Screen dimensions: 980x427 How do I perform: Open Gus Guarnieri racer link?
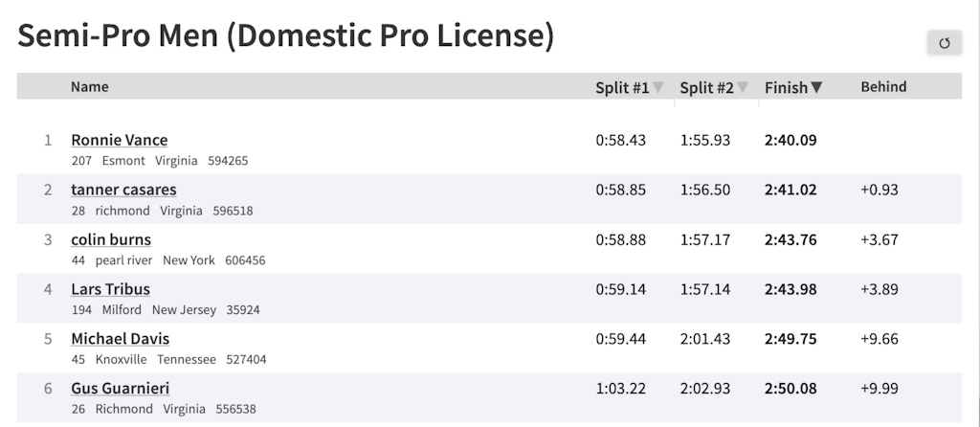tap(120, 389)
